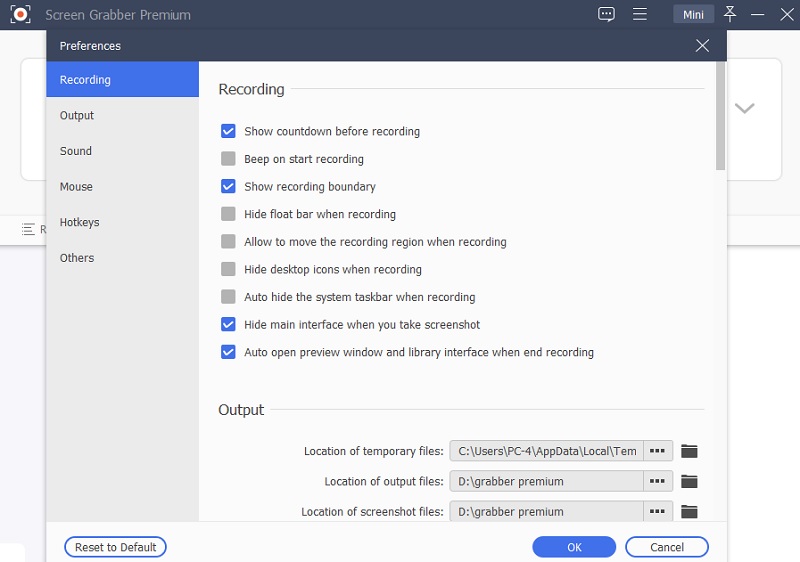Switch to Mini mode

(693, 14)
